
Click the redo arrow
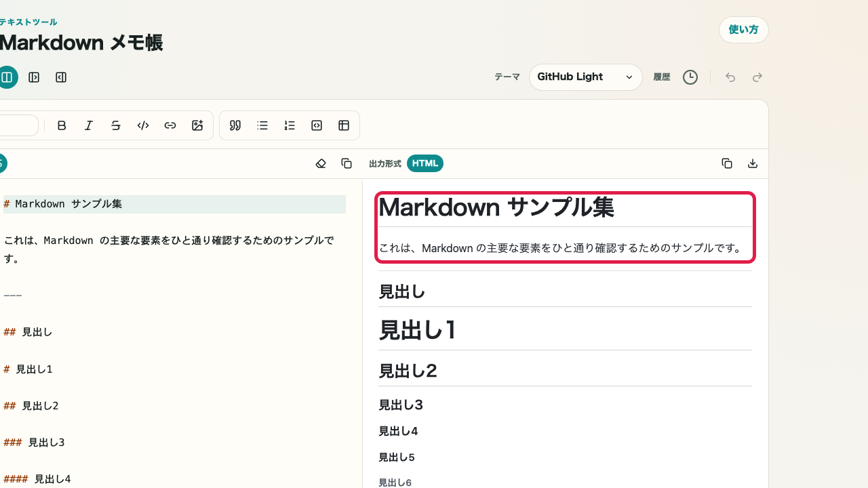tap(757, 77)
